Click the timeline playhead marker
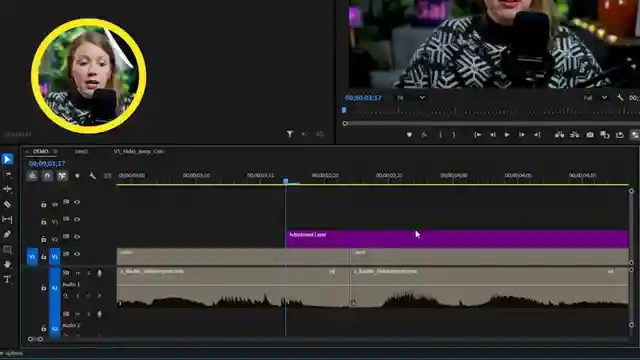Viewport: 640px width, 360px height. pyautogui.click(x=286, y=180)
